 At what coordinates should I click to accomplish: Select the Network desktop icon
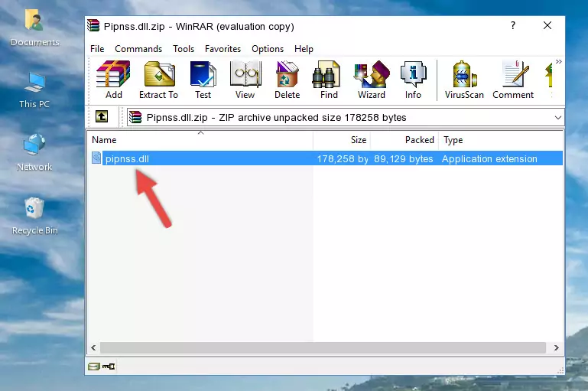34,152
